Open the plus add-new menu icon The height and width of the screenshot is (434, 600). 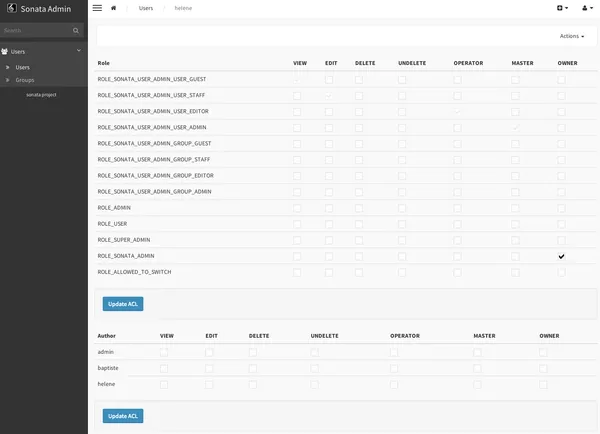(561, 8)
